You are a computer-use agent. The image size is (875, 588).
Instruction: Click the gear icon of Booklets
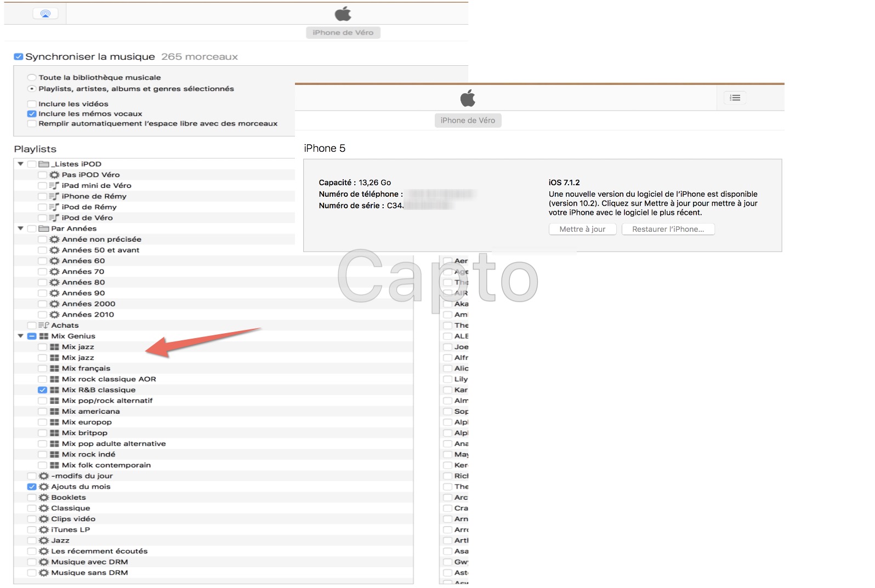(44, 498)
